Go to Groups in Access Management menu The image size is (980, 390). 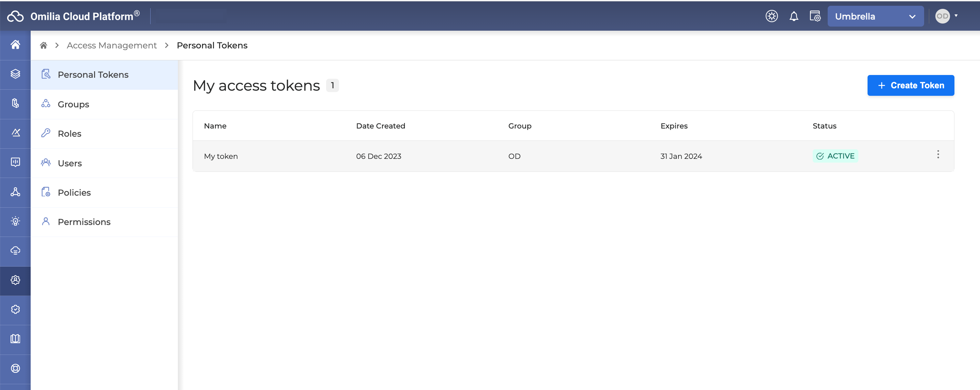(x=73, y=104)
